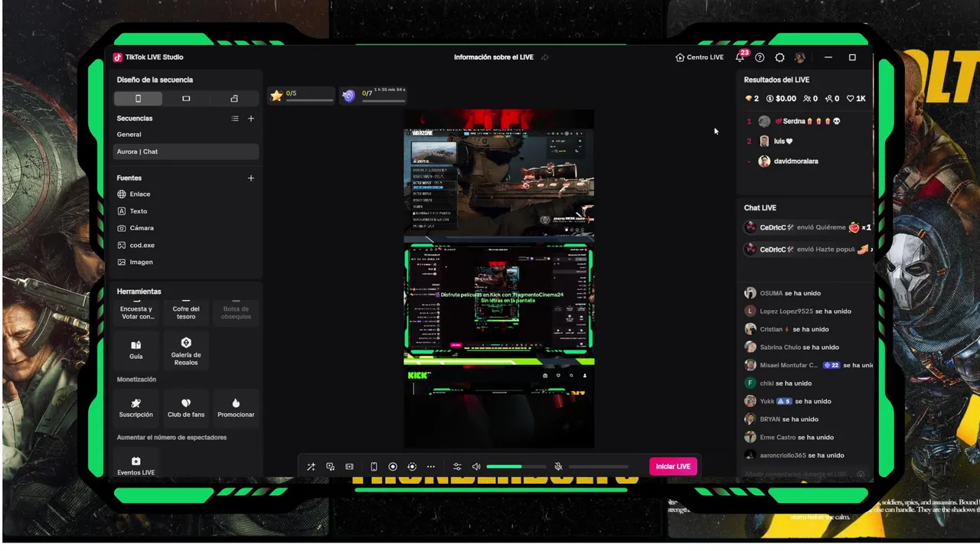
Task: Click the record button in bottom toolbar
Action: 393,467
